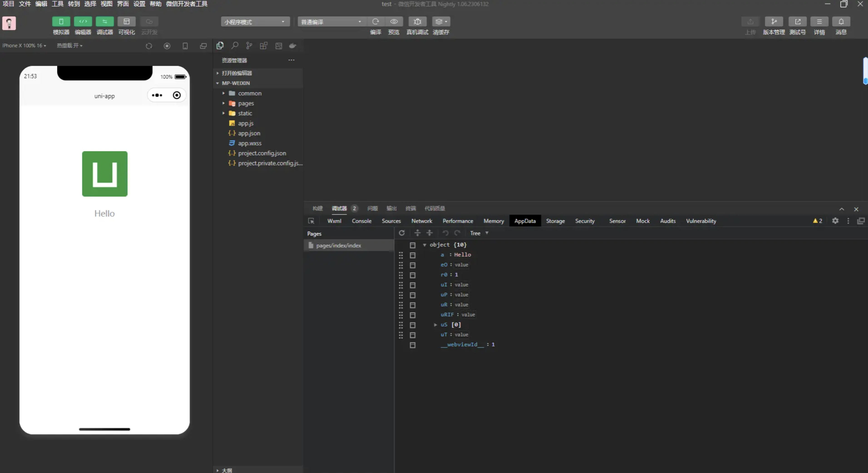Image resolution: width=868 pixels, height=473 pixels.
Task: Expand all AppData fields
Action: pos(417,233)
